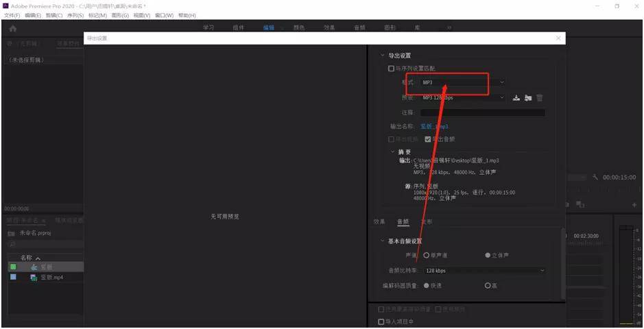Collapse the 摘要 summary section

(393, 151)
